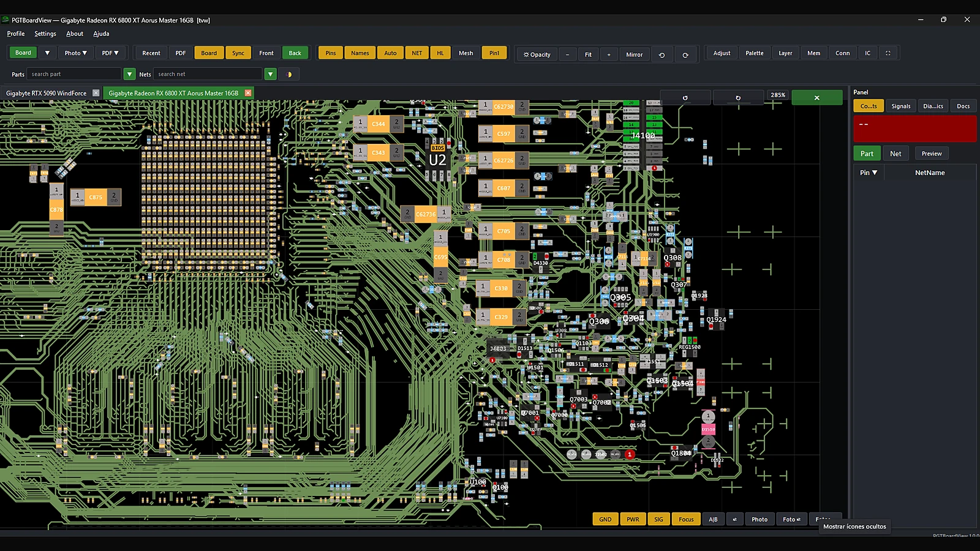Open the Photo dropdown
The height and width of the screenshot is (551, 980).
point(76,53)
